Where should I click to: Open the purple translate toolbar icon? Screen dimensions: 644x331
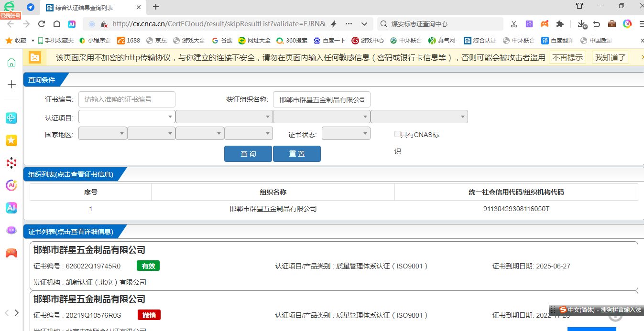[529, 24]
